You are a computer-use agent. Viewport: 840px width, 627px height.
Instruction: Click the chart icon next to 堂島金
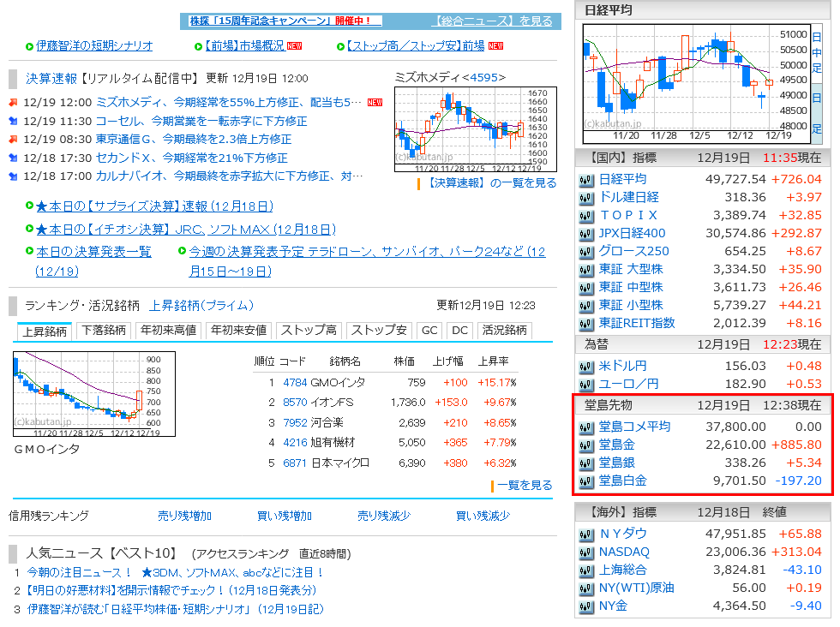point(586,445)
